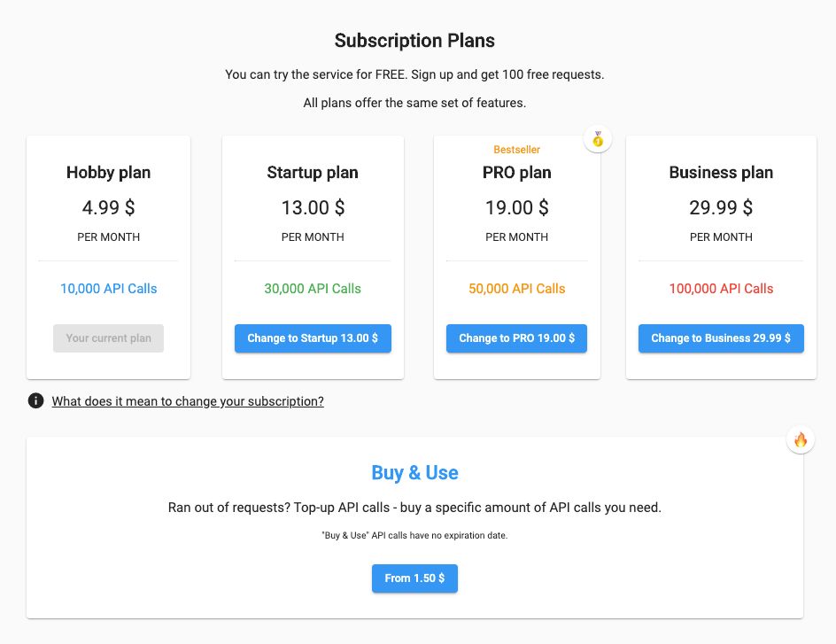Select the Change to PRO 19.00 $ button
The width and height of the screenshot is (836, 644).
[x=516, y=338]
